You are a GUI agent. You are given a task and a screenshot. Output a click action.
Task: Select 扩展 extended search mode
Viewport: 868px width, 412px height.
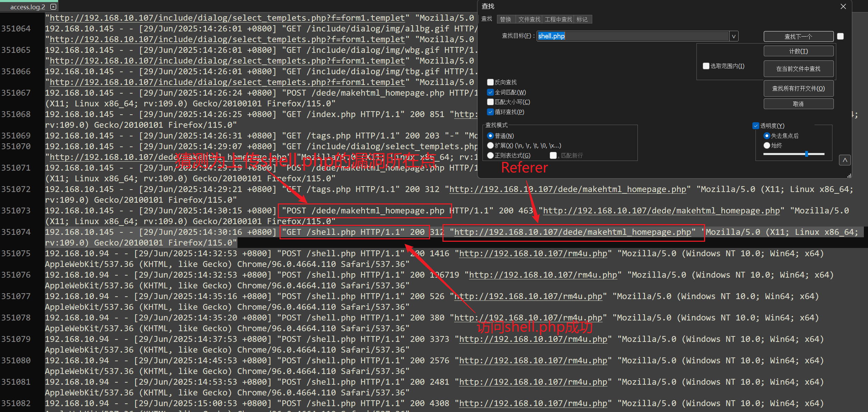[490, 145]
